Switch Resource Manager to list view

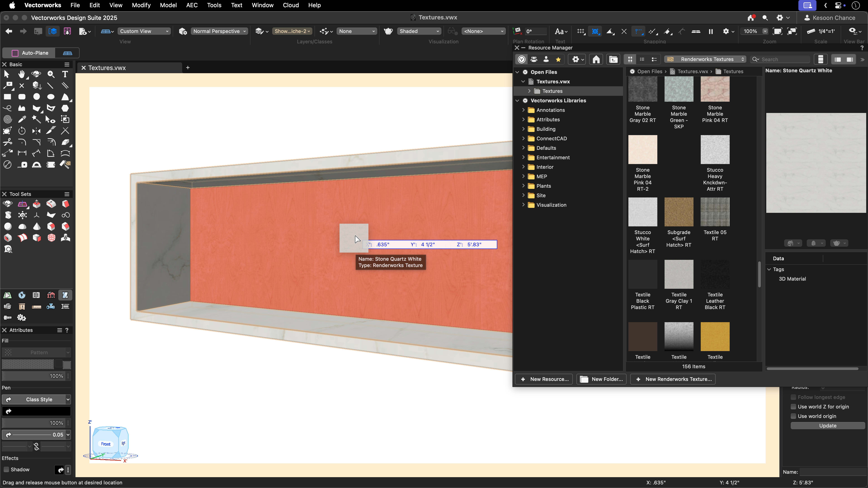coord(642,59)
